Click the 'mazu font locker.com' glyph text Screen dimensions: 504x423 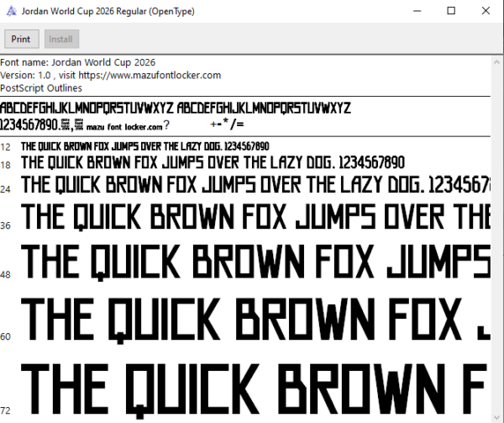click(124, 127)
